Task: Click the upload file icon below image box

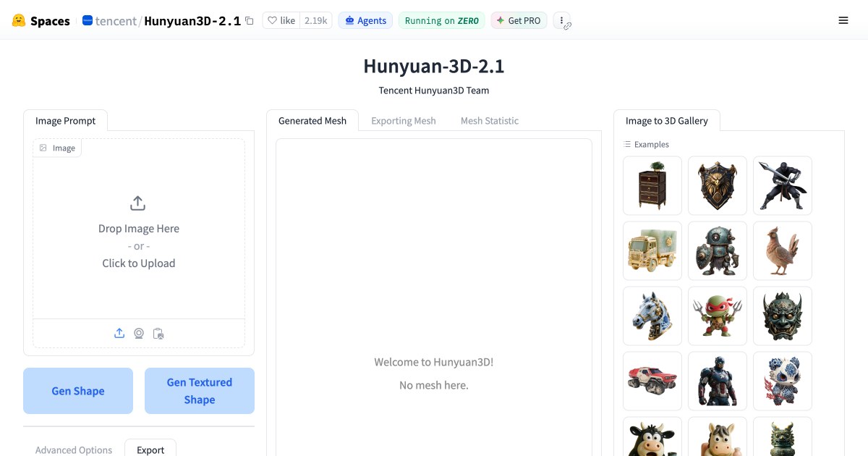Action: coord(119,334)
